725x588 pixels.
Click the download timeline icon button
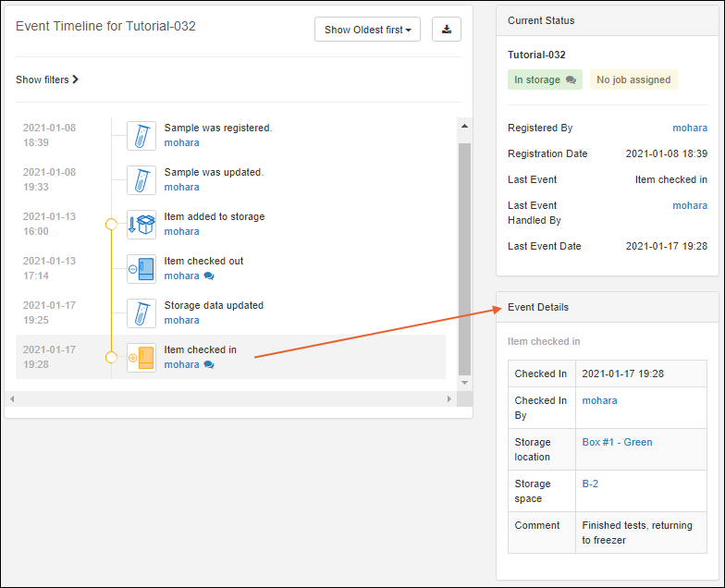(x=447, y=30)
